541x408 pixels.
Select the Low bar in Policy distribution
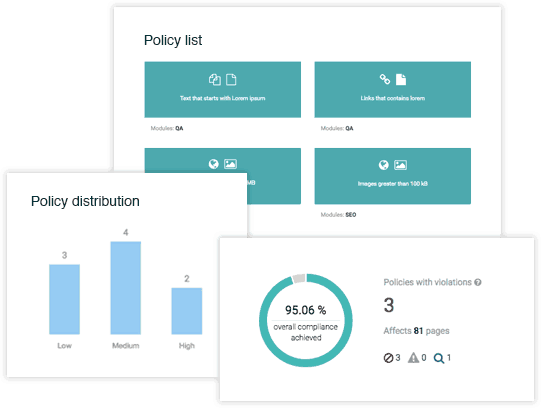[x=65, y=299]
